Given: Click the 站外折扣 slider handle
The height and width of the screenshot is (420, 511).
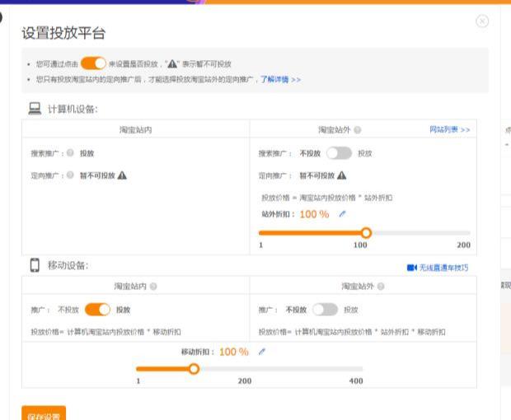Looking at the screenshot, I should [x=366, y=233].
